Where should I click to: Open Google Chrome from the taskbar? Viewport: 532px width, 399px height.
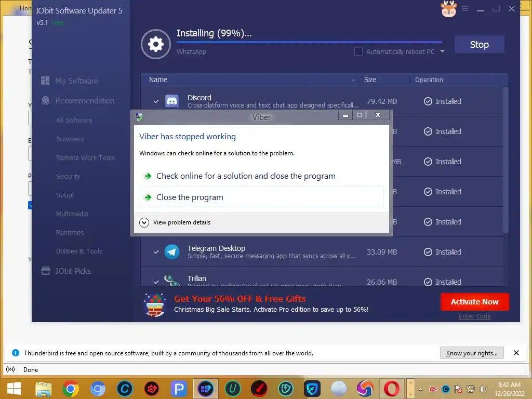pos(71,389)
